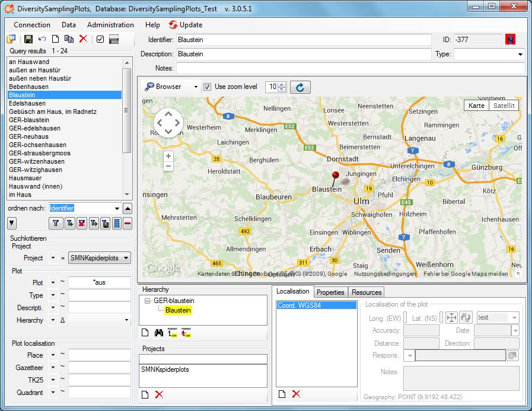532x411 pixels.
Task: Open the Place operator dropdown
Action: [x=53, y=355]
